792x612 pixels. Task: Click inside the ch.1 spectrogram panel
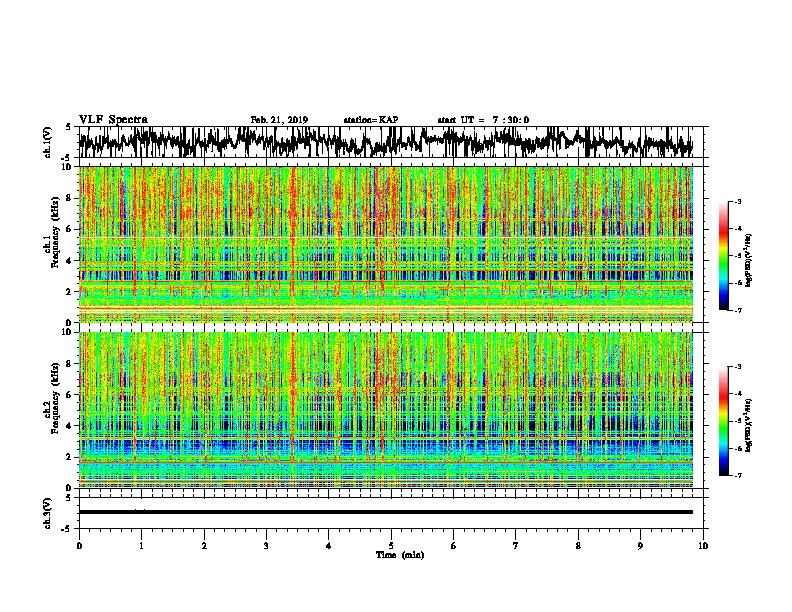coord(385,244)
